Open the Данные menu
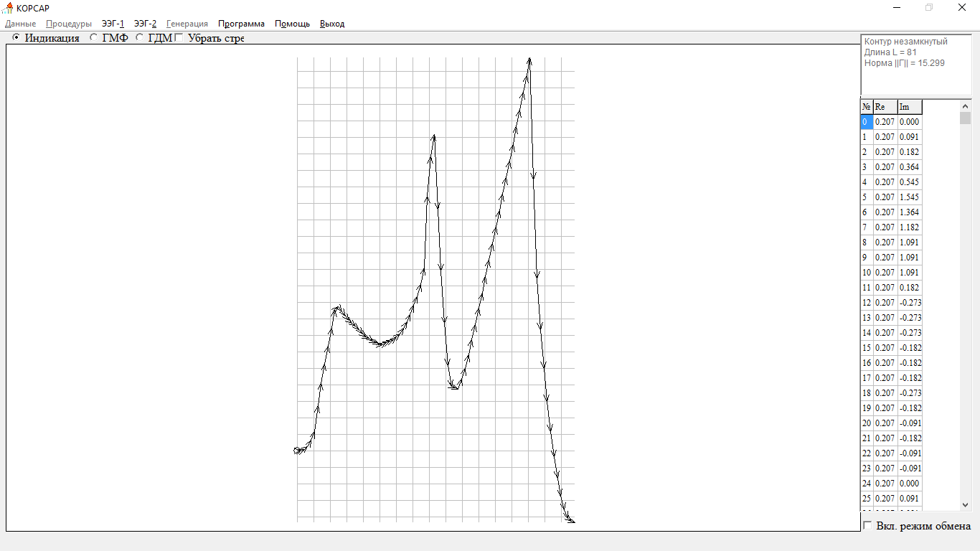 coord(20,24)
